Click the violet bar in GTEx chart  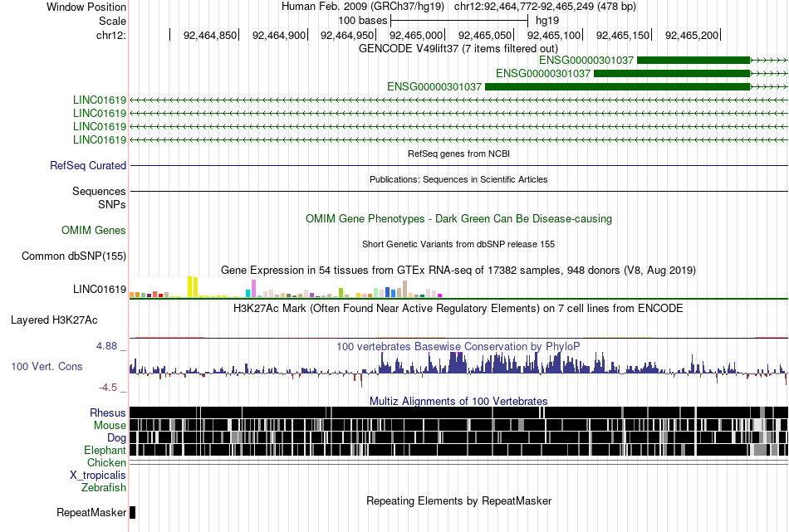254,289
